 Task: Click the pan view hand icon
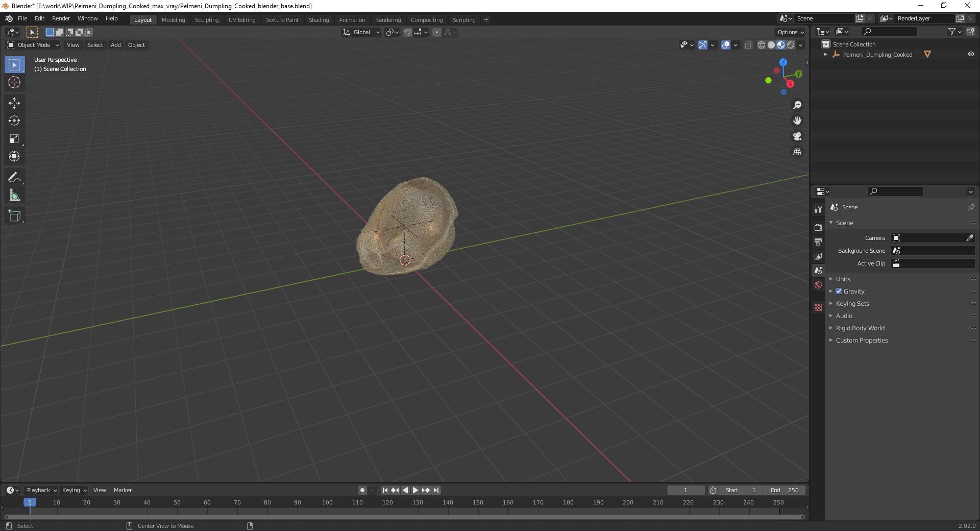(797, 120)
